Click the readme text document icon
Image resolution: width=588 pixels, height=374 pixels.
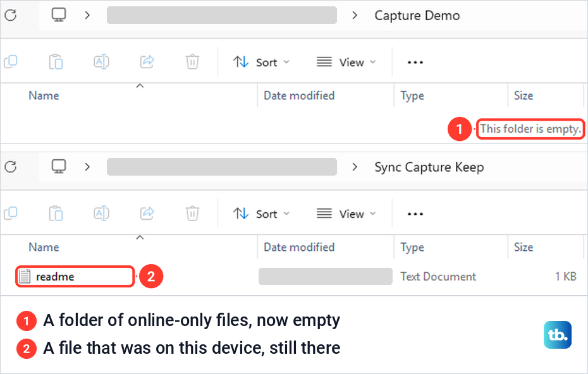(x=25, y=277)
